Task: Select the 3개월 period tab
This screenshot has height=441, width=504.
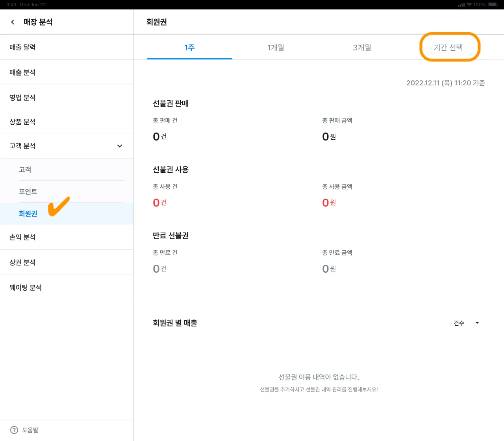Action: pos(362,48)
